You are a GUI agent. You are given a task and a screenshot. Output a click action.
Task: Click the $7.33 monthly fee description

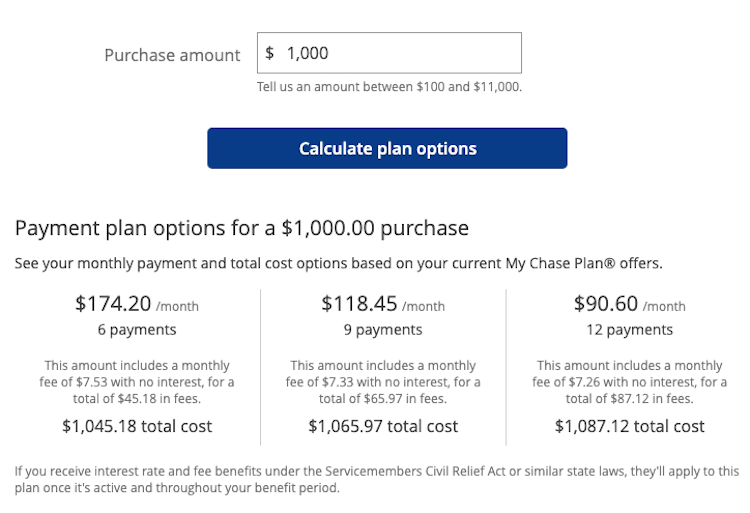(383, 382)
